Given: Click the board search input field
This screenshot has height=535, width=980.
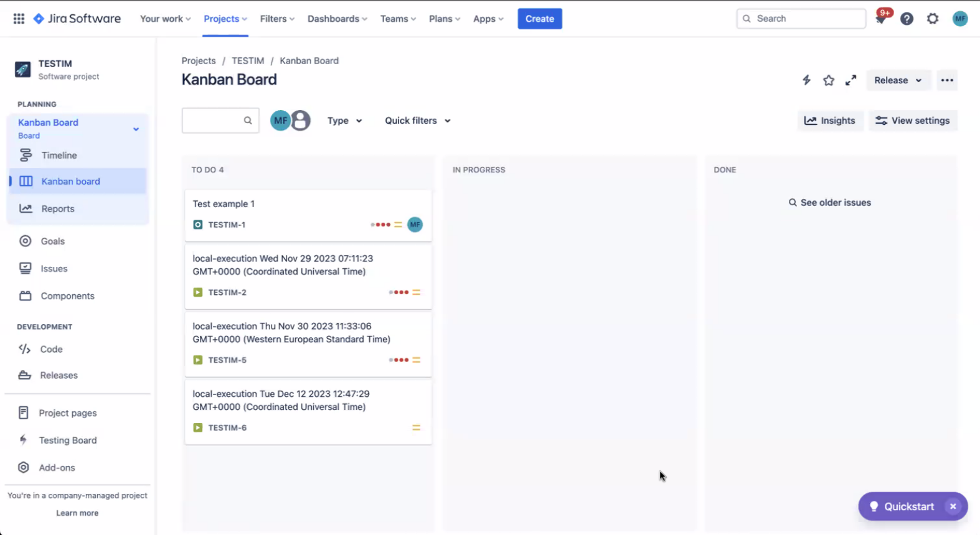Looking at the screenshot, I should pyautogui.click(x=213, y=121).
